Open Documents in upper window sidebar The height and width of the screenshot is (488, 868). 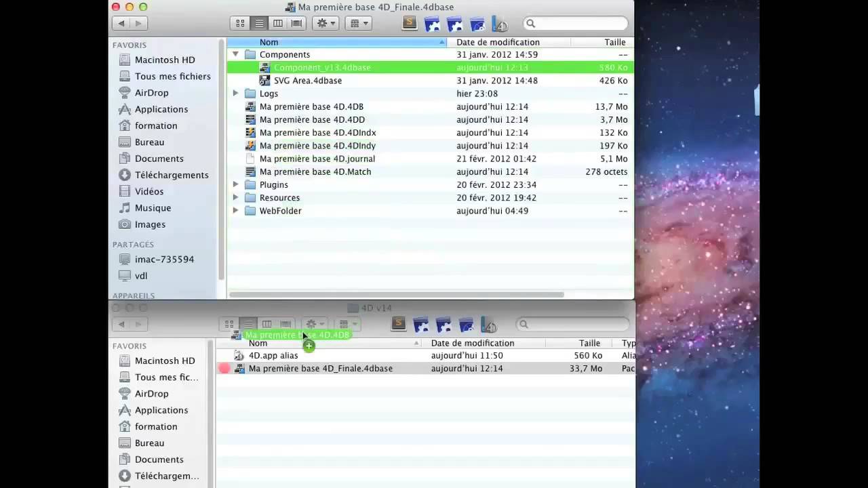(x=159, y=158)
